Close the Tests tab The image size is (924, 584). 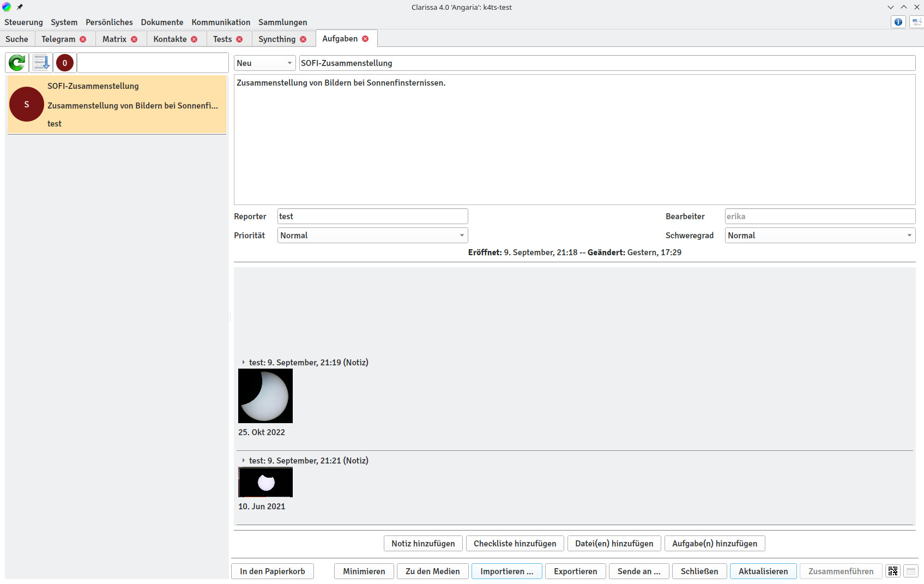click(239, 39)
